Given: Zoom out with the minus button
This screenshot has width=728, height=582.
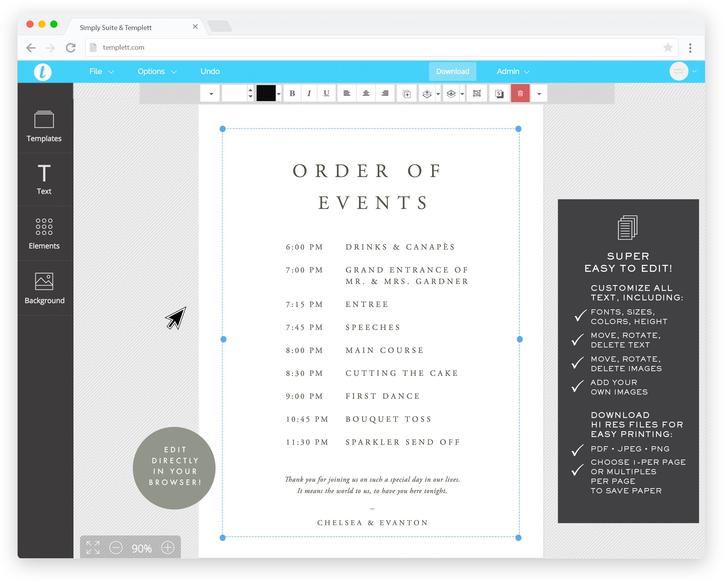Looking at the screenshot, I should point(116,547).
